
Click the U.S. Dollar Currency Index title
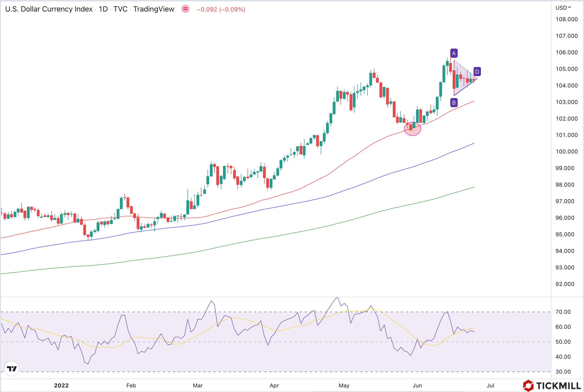point(49,9)
